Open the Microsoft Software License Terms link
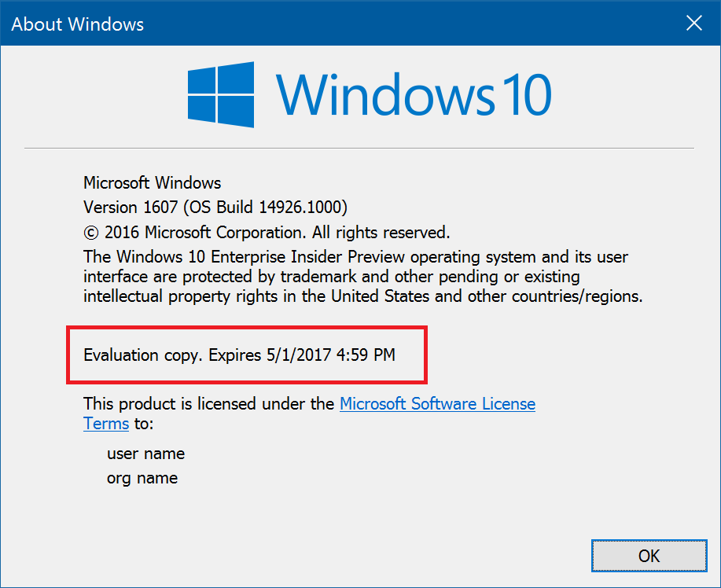The image size is (721, 588). point(436,403)
